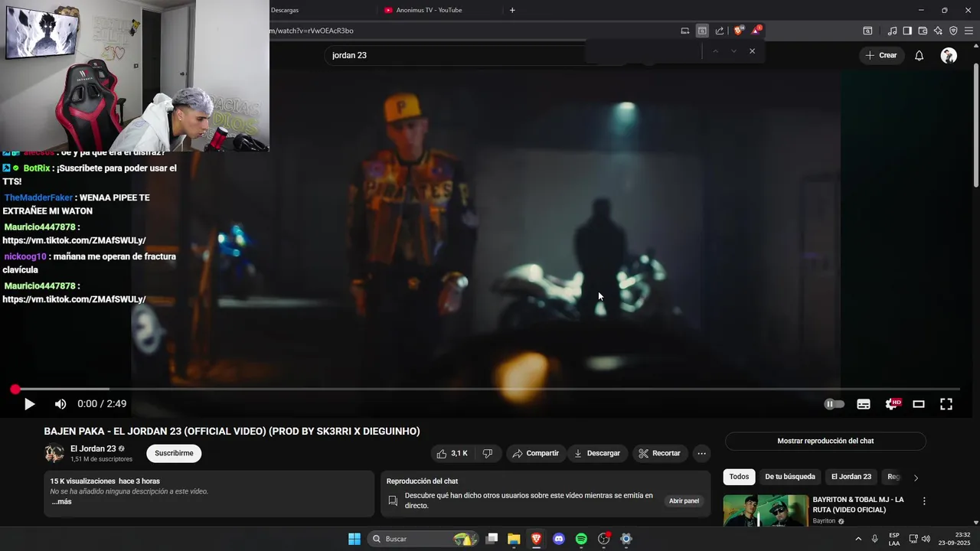The width and height of the screenshot is (980, 551).
Task: Open the Windows Start menu
Action: coord(354,539)
